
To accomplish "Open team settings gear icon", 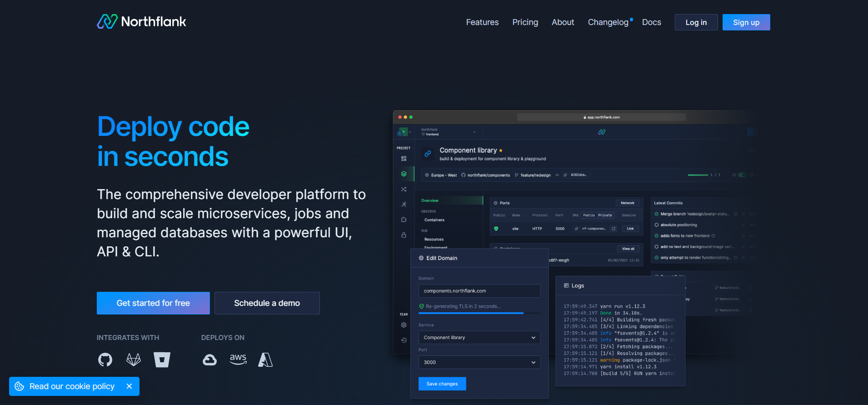I will (404, 325).
